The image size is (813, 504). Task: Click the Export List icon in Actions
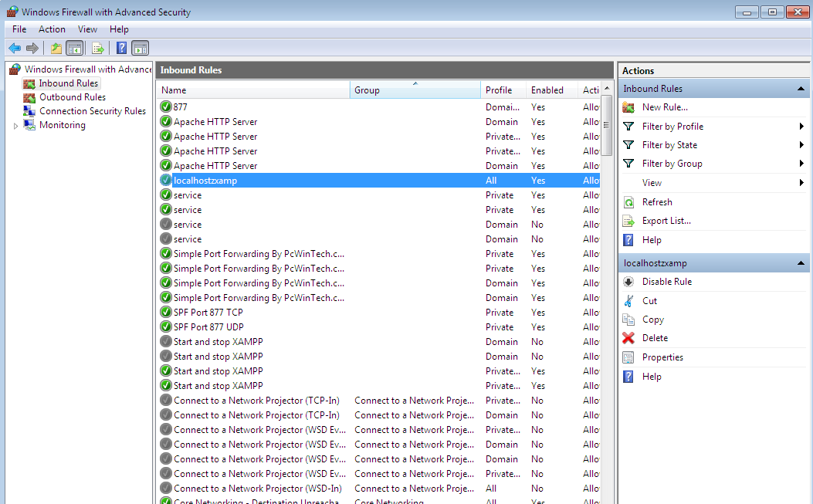pyautogui.click(x=628, y=221)
